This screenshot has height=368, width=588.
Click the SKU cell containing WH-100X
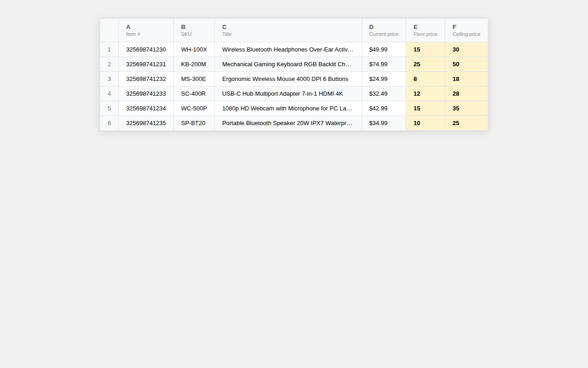pos(193,49)
